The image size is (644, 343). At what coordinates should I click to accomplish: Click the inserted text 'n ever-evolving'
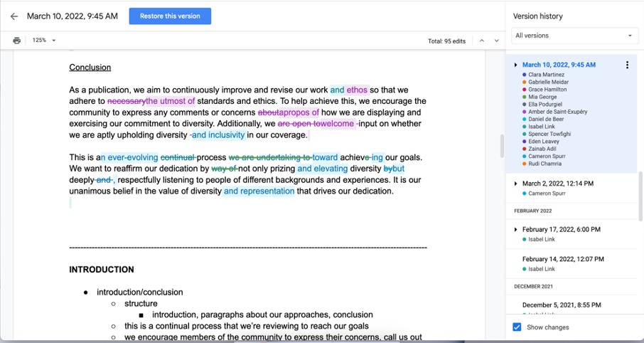click(x=129, y=157)
